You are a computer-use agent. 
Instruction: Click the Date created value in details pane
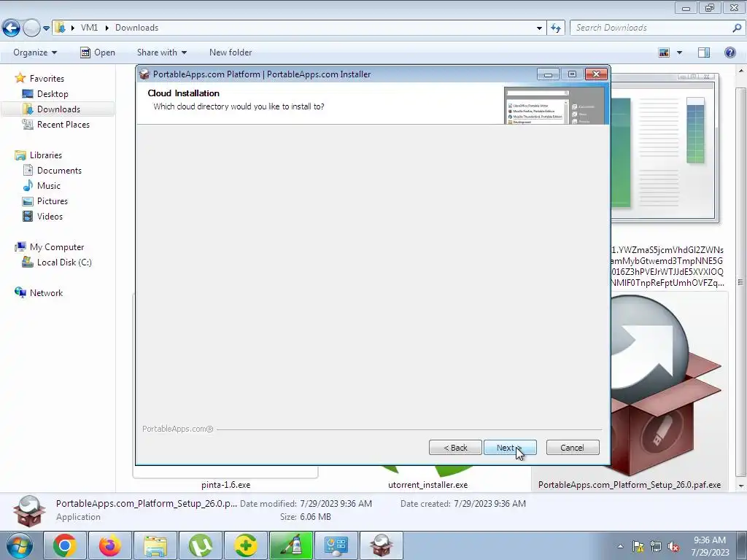[489, 503]
